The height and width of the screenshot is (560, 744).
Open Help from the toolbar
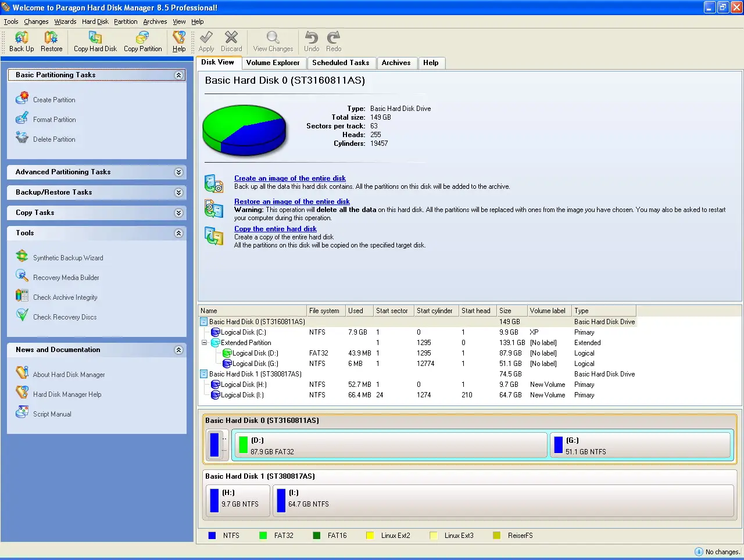[x=179, y=41]
